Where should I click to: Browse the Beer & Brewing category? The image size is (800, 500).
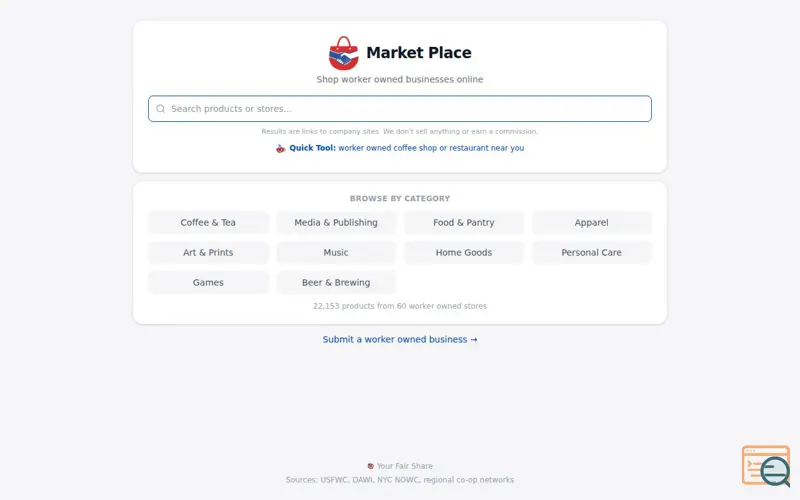pos(336,283)
